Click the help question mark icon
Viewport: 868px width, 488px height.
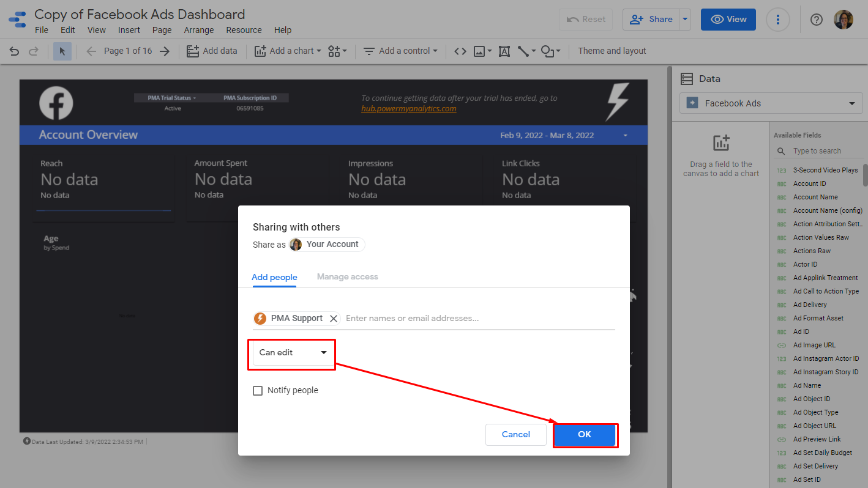point(816,20)
